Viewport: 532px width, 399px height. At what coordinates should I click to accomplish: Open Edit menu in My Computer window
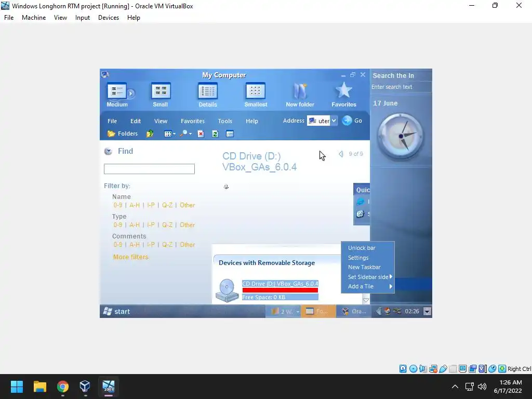[136, 121]
